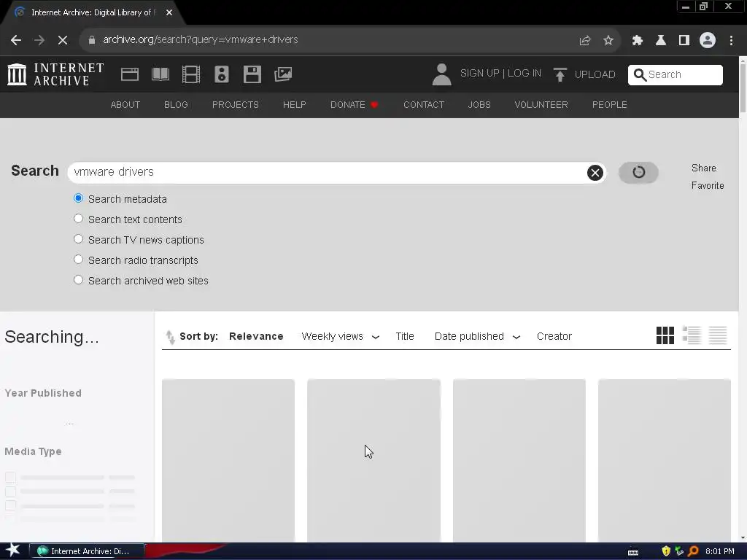The height and width of the screenshot is (560, 747).
Task: Switch to tile grid view
Action: click(x=665, y=335)
